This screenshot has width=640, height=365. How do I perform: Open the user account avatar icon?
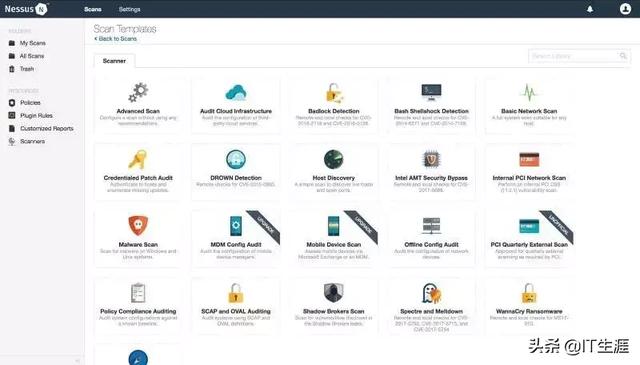click(x=625, y=9)
